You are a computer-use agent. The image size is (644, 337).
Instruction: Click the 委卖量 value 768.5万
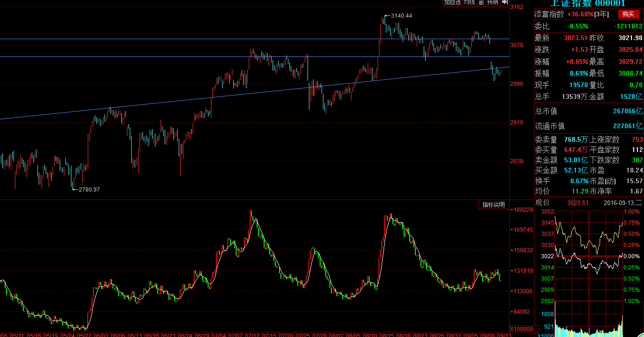pos(576,139)
